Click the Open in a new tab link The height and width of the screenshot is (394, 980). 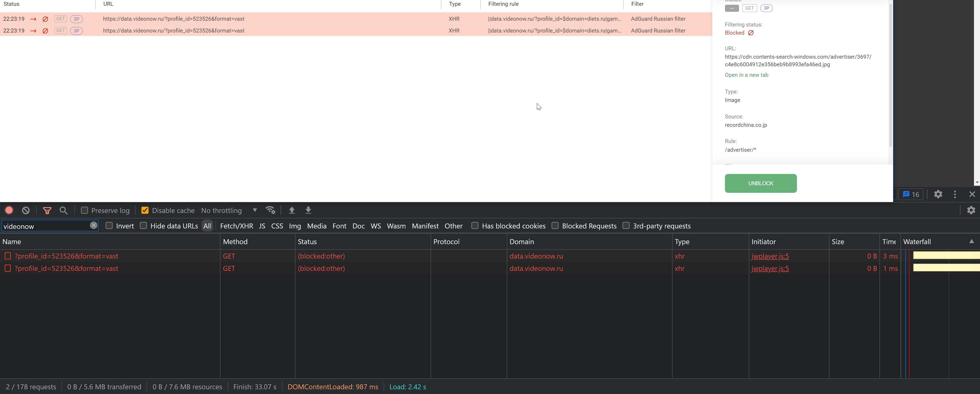[x=746, y=75]
